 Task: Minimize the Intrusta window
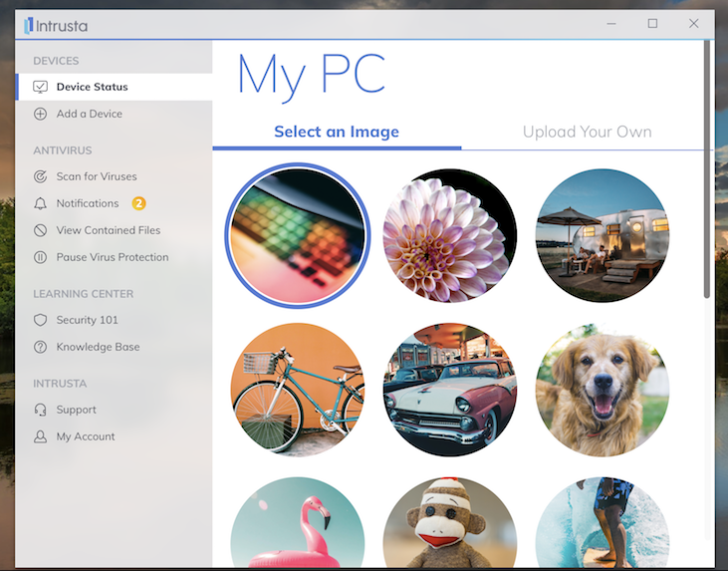[611, 24]
